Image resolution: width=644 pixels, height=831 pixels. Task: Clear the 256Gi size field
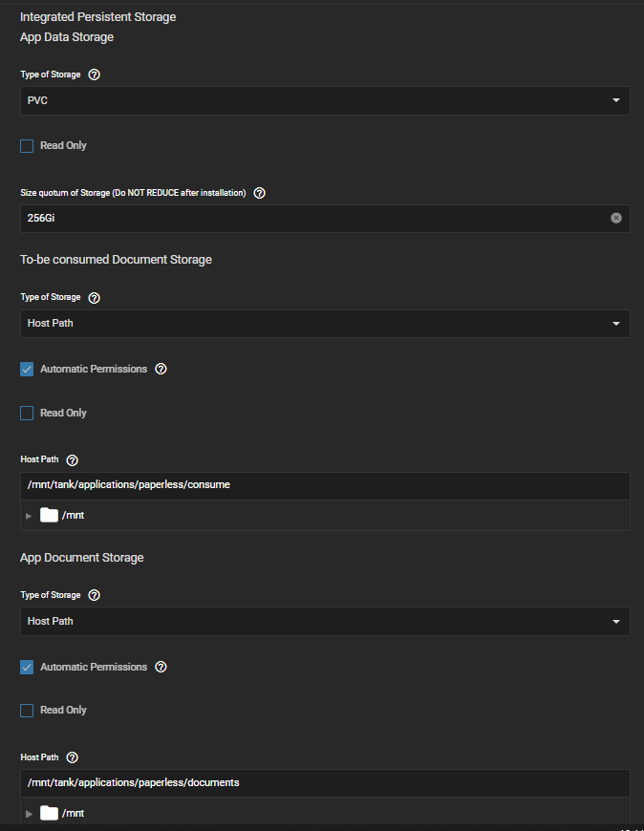[616, 218]
